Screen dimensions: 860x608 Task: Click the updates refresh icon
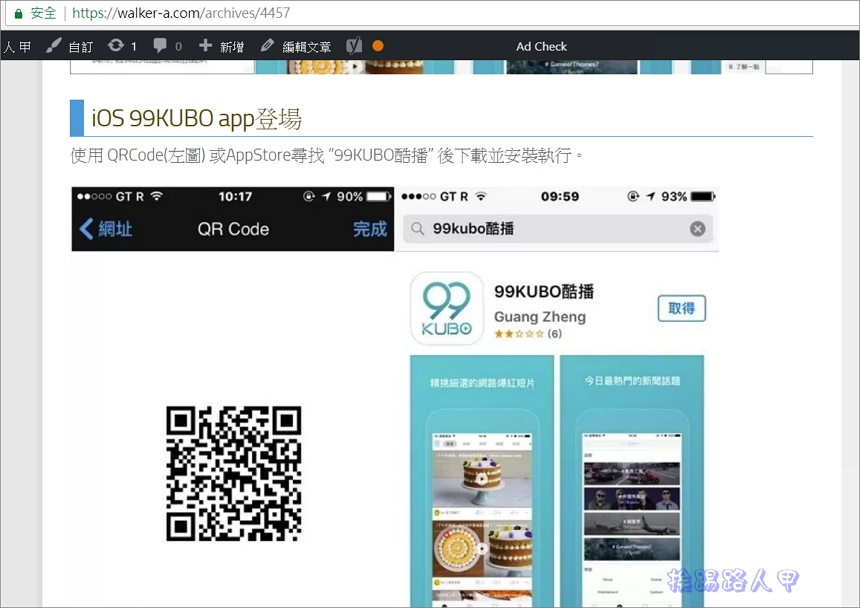116,46
